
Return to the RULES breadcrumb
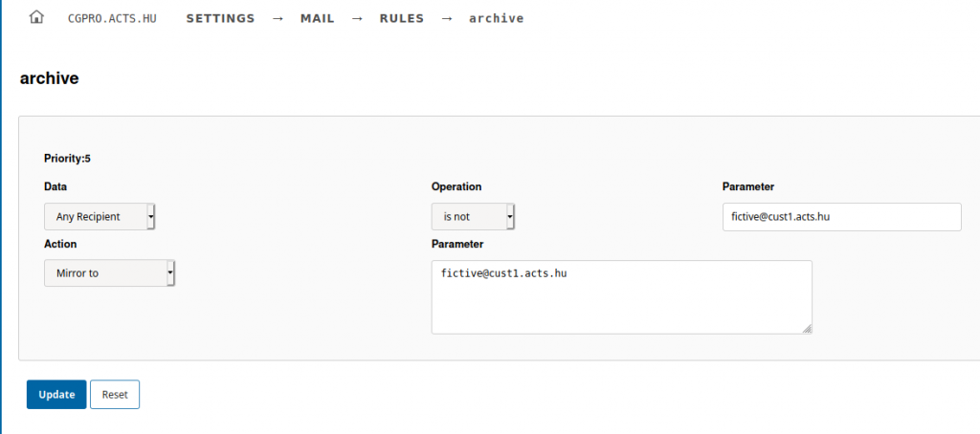click(402, 19)
